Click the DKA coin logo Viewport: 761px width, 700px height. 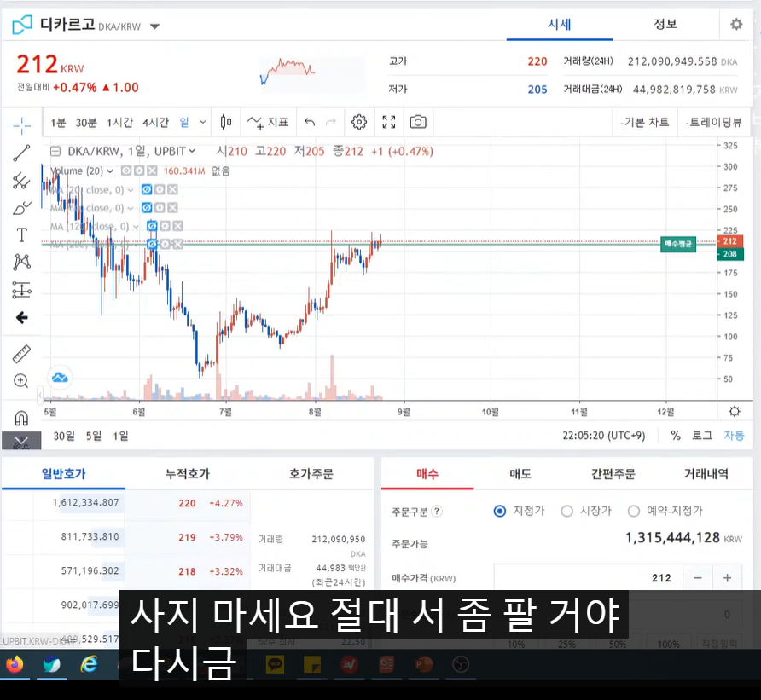22,24
